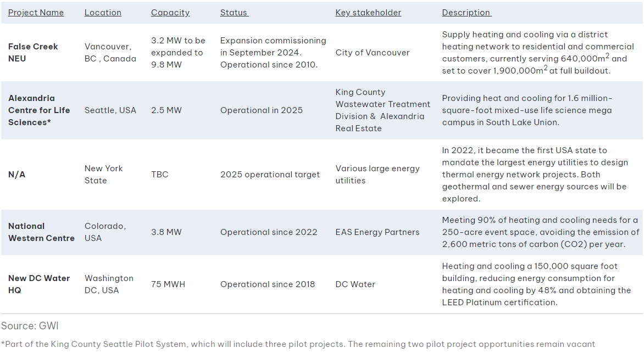Click the Description column header
This screenshot has height=353, width=644.
coord(467,13)
